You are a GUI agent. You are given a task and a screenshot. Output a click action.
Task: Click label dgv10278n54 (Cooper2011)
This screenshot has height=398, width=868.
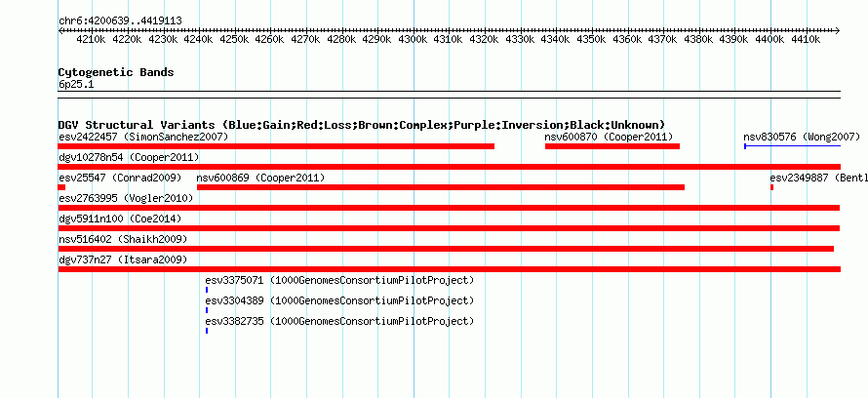coord(129,157)
